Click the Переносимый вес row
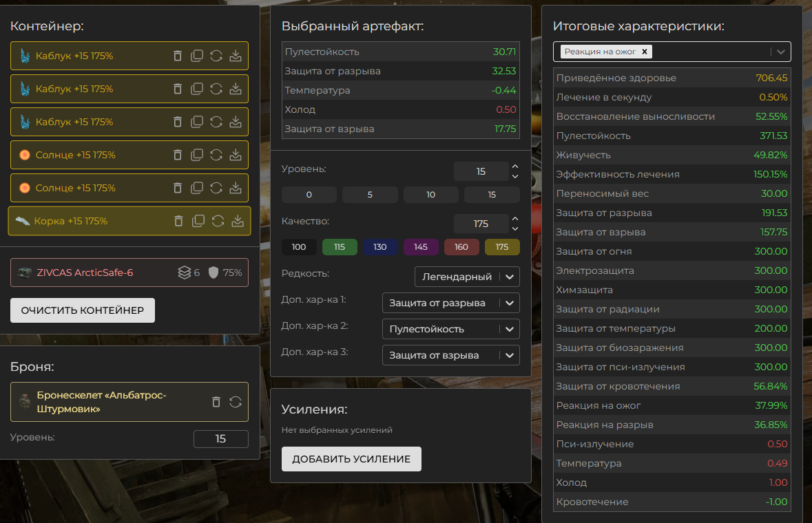 coord(672,193)
